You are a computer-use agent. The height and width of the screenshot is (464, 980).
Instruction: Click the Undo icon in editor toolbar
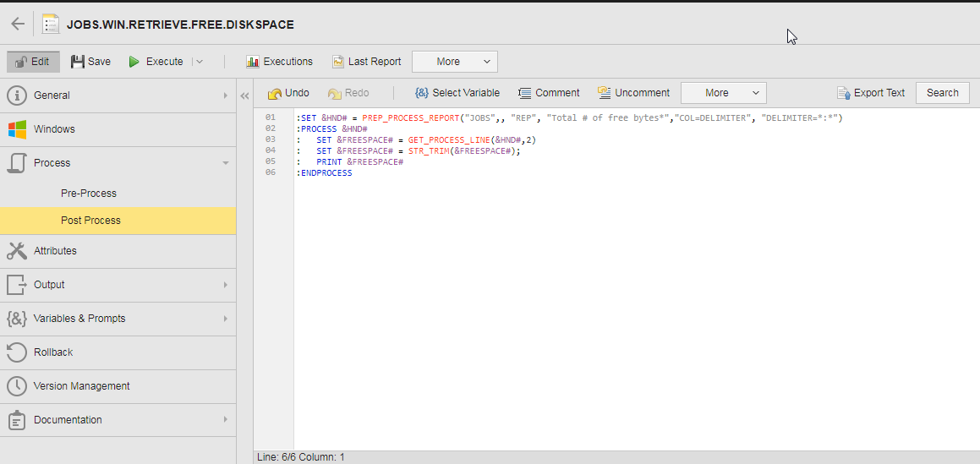[275, 93]
